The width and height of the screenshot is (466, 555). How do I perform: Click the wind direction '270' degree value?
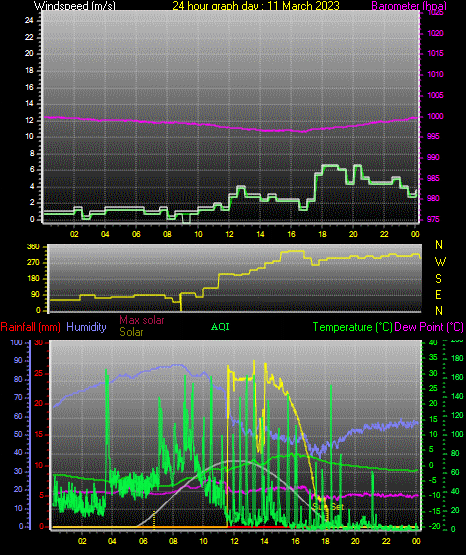(x=33, y=263)
